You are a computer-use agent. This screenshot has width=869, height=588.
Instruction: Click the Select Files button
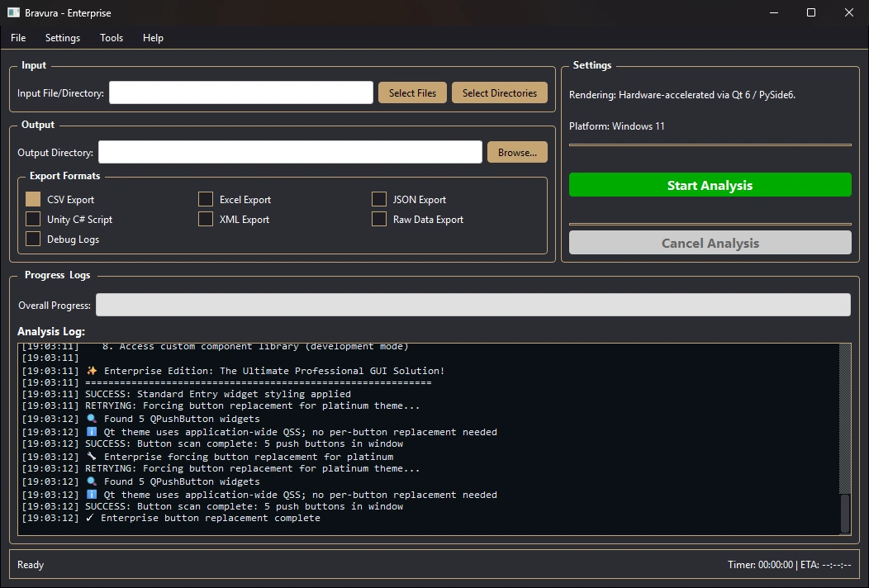412,92
